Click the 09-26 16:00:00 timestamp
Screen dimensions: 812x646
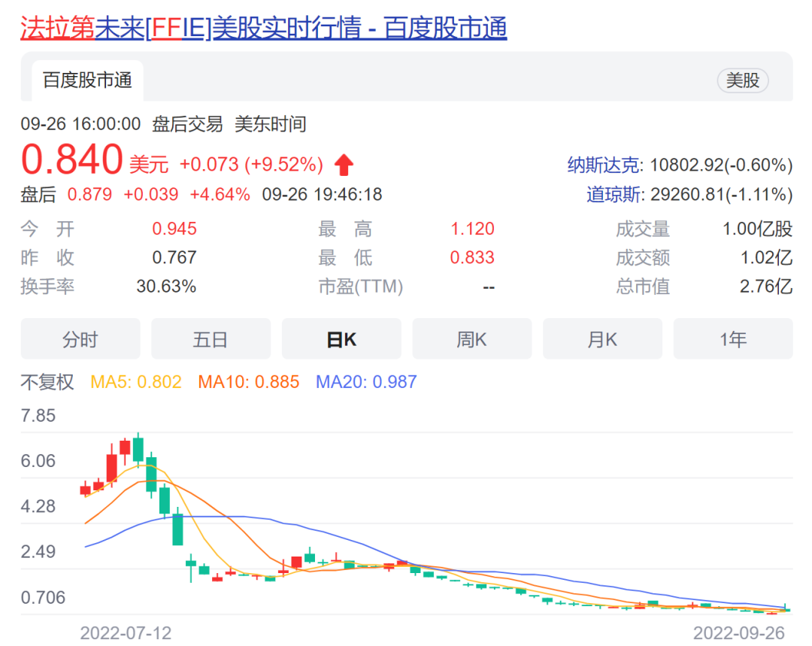[x=80, y=124]
